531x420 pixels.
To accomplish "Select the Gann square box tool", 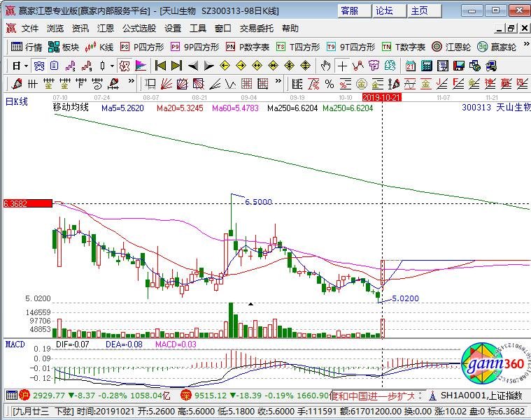I will click(182, 84).
